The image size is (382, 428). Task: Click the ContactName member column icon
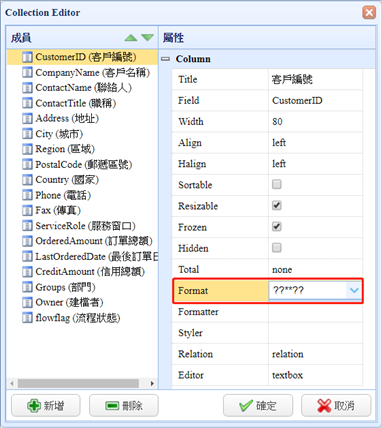[x=27, y=88]
